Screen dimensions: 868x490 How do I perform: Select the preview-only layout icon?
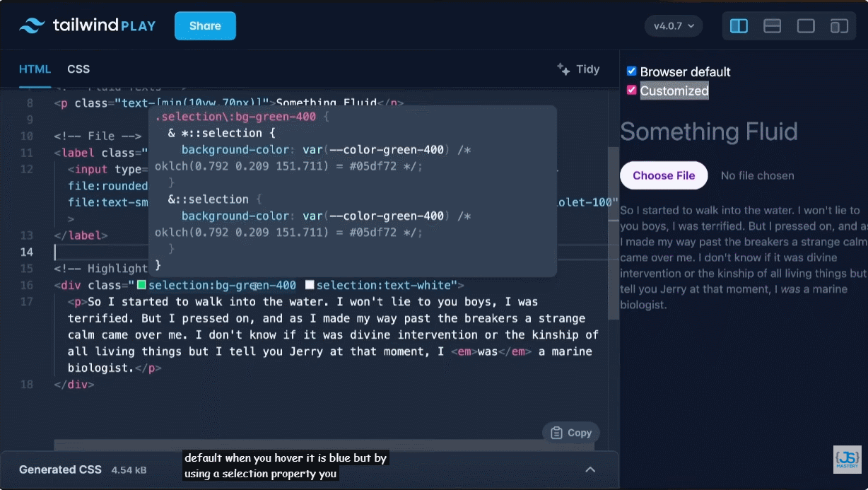[x=806, y=26]
